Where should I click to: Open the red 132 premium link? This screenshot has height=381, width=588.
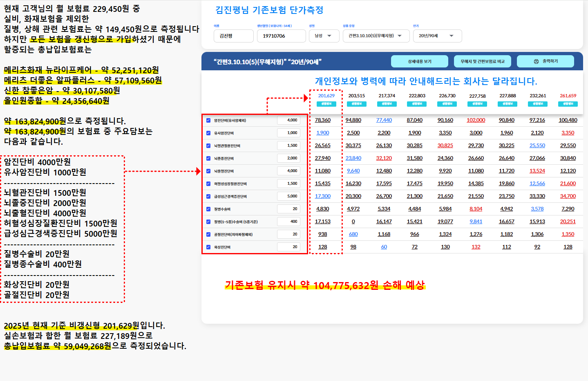point(476,247)
